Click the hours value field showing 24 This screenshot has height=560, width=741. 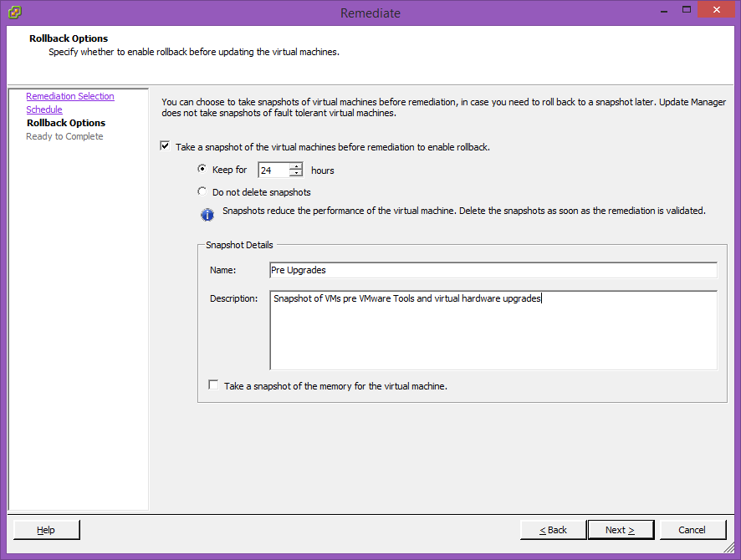[273, 171]
